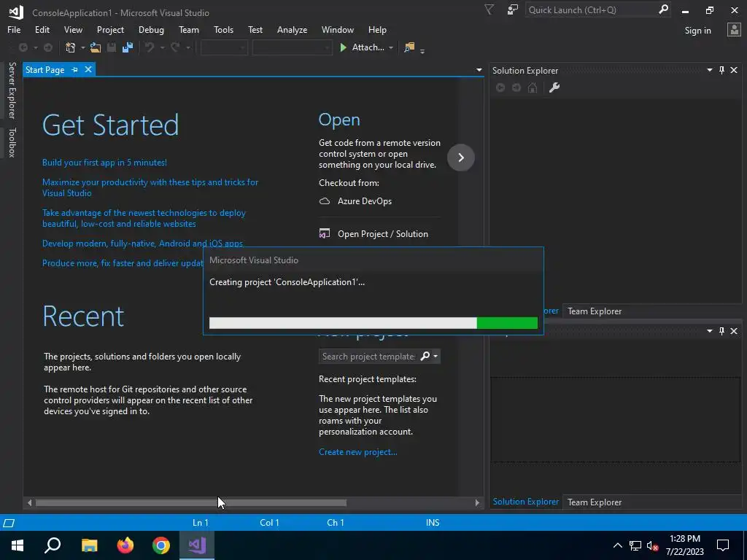The height and width of the screenshot is (560, 747).
Task: Click the Solution Explorer Home icon
Action: click(533, 87)
